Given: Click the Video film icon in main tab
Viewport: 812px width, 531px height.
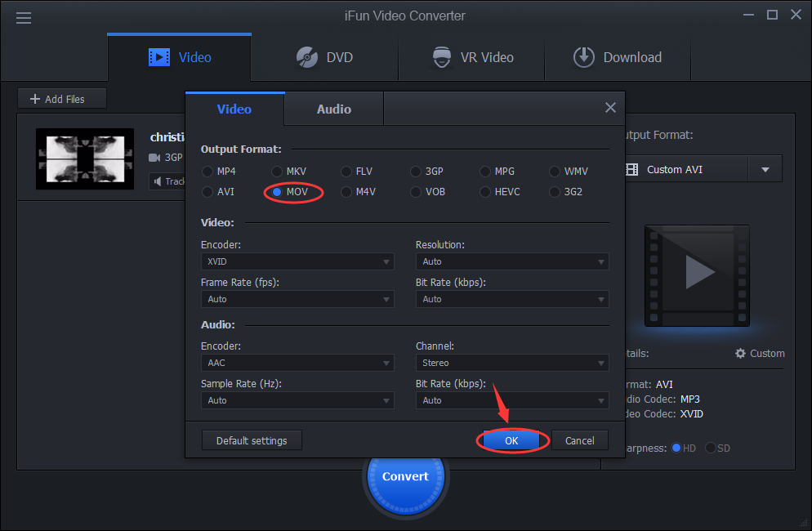Looking at the screenshot, I should 159,57.
